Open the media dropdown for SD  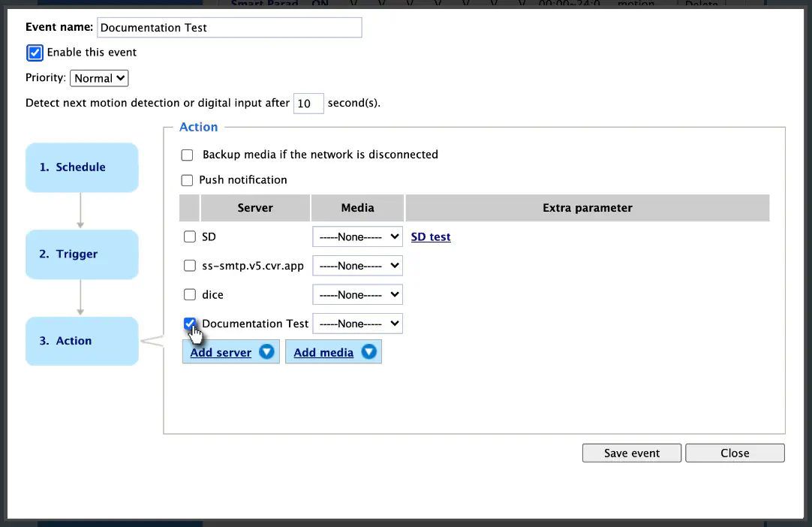click(357, 236)
